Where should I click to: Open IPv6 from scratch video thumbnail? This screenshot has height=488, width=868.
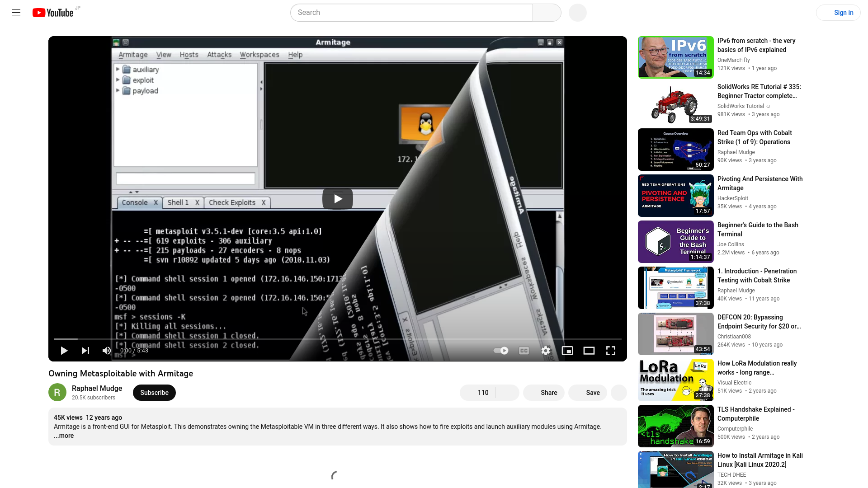click(x=676, y=57)
